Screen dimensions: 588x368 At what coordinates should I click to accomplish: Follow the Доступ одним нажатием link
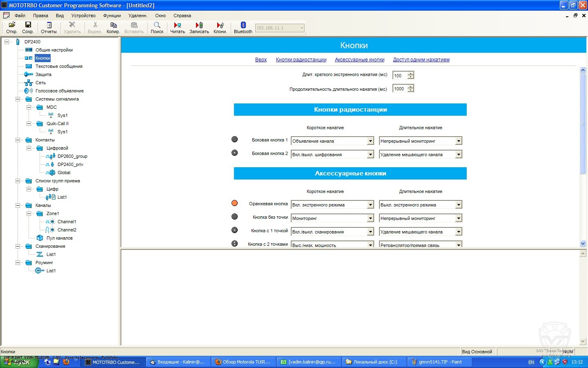pyautogui.click(x=421, y=60)
